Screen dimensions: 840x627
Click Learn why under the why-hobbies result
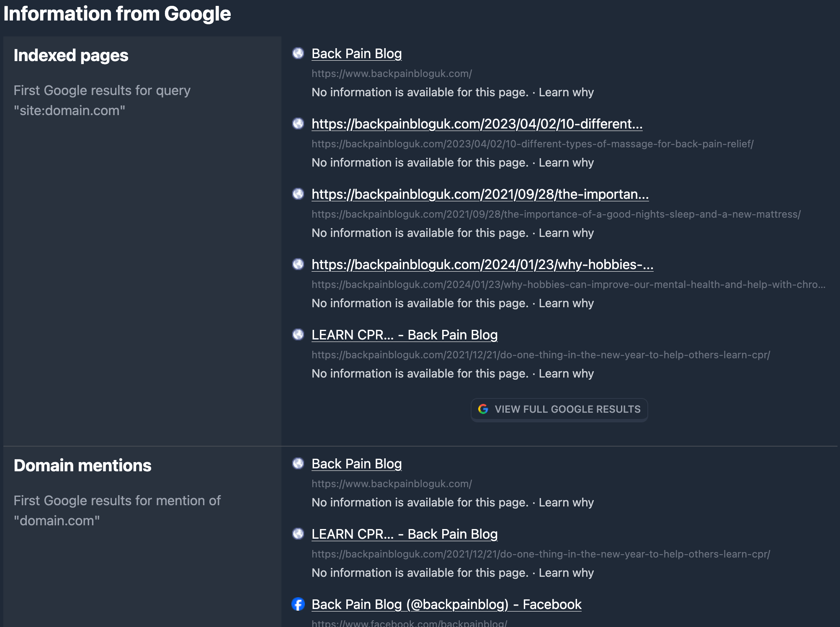(566, 303)
